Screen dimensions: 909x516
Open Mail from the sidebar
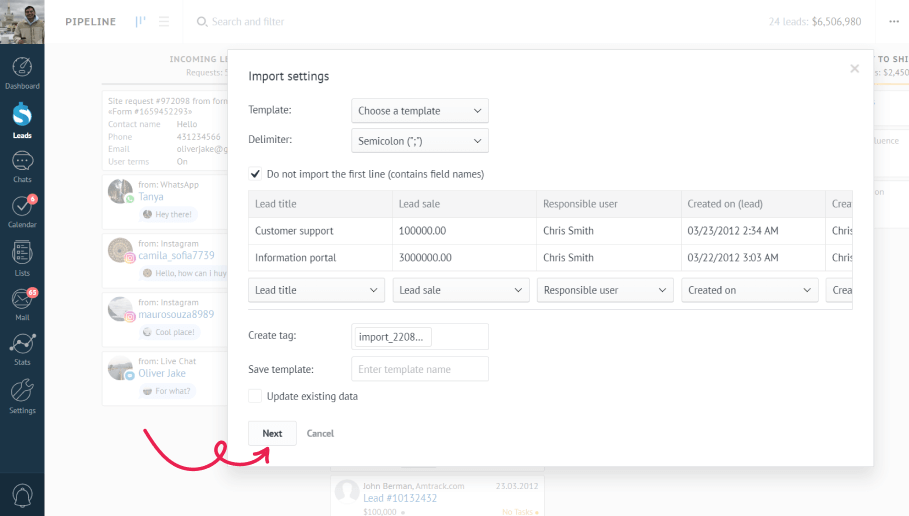click(22, 304)
